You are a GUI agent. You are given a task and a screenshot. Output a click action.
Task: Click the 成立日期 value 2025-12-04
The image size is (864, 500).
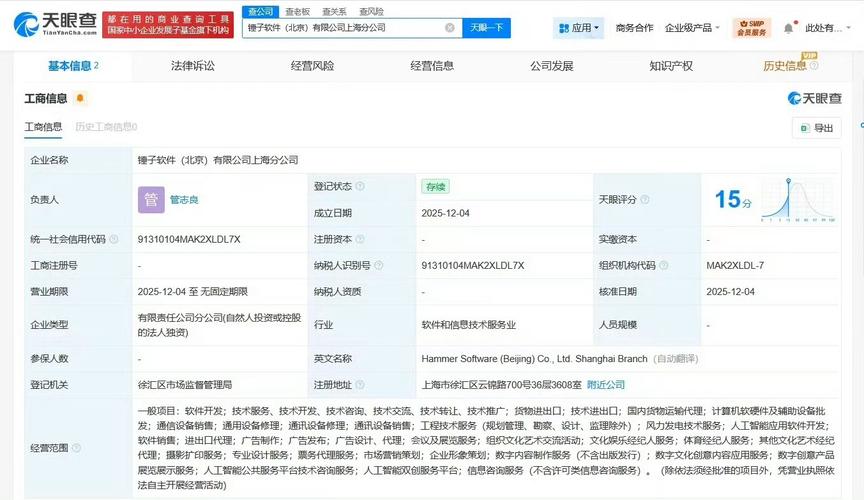pyautogui.click(x=445, y=213)
